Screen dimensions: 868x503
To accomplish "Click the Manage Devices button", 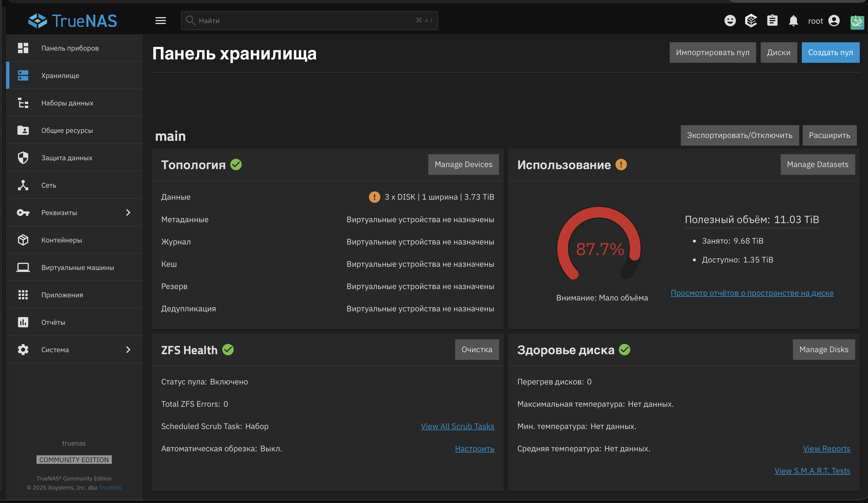I will (x=463, y=165).
